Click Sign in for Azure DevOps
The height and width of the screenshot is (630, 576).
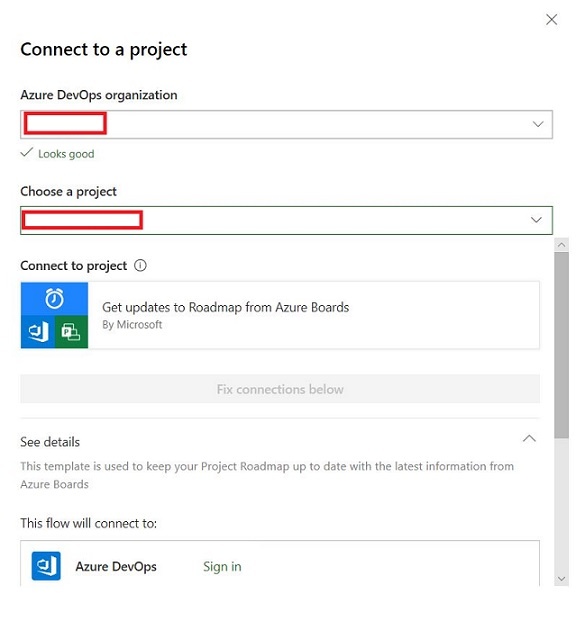pyautogui.click(x=222, y=566)
